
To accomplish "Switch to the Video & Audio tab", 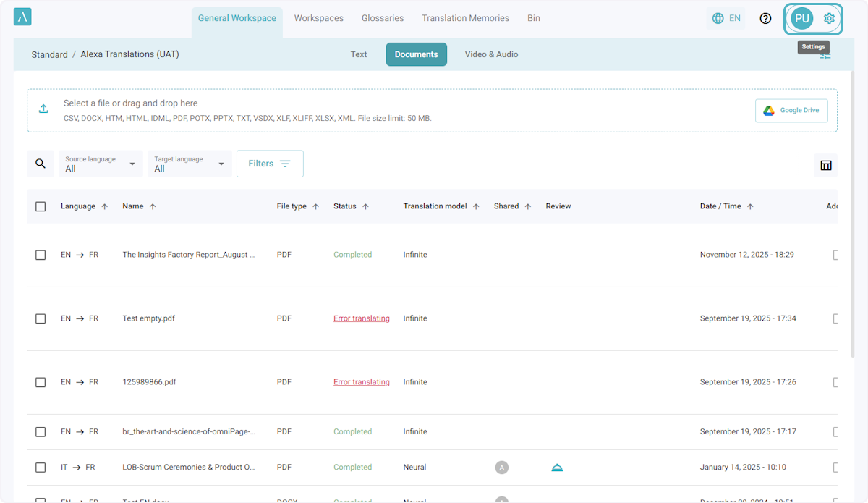I will (x=491, y=54).
